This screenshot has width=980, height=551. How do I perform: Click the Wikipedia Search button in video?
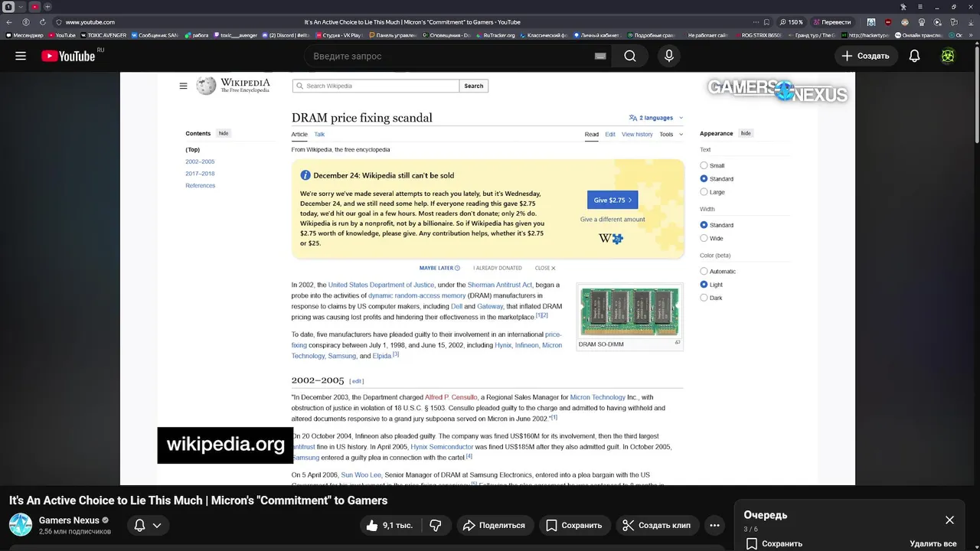(474, 86)
